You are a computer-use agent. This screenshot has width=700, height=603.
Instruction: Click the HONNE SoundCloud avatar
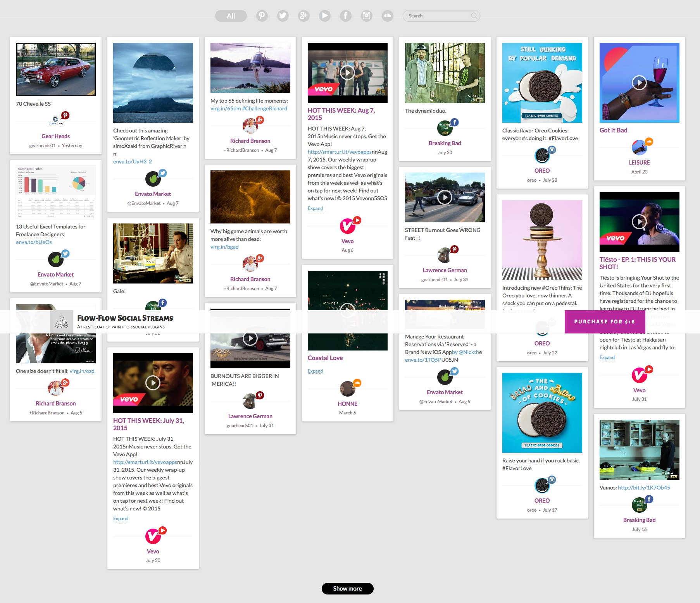(348, 388)
